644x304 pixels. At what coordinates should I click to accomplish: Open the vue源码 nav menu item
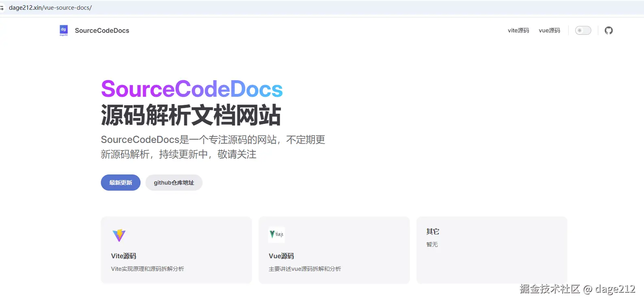click(x=549, y=30)
